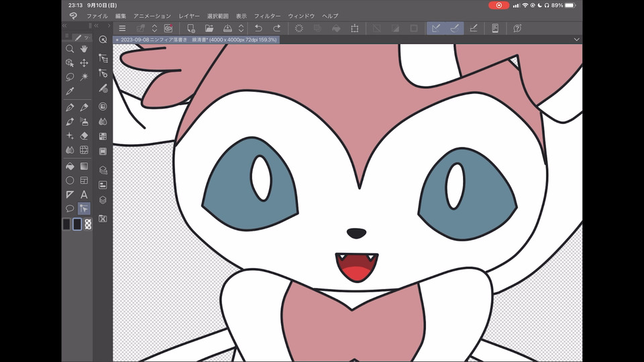Open Clip Studio spiral launcher icon
The width and height of the screenshot is (644, 362).
tap(168, 28)
